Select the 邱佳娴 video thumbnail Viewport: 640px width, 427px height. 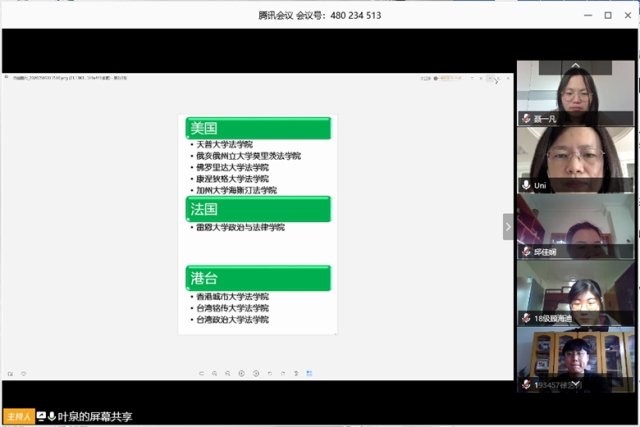pos(574,224)
